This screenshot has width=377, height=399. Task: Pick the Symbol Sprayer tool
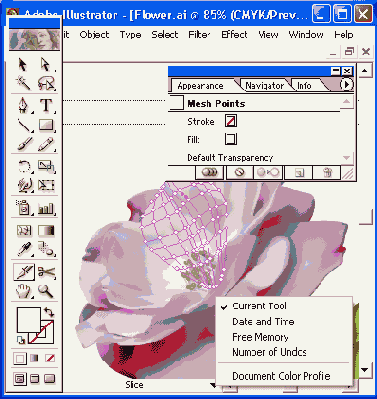[24, 207]
